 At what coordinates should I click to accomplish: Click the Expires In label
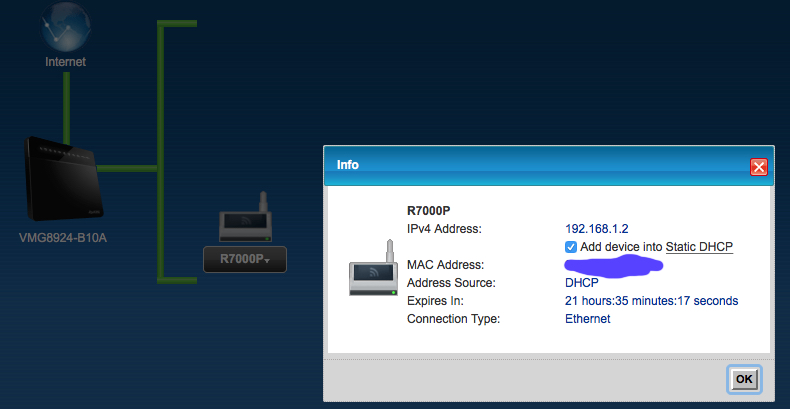click(x=435, y=301)
